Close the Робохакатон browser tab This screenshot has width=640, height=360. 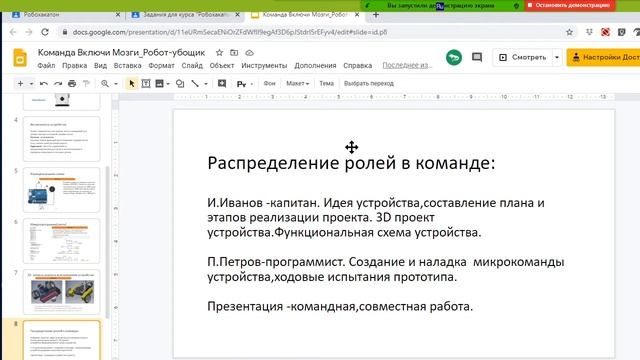118,15
